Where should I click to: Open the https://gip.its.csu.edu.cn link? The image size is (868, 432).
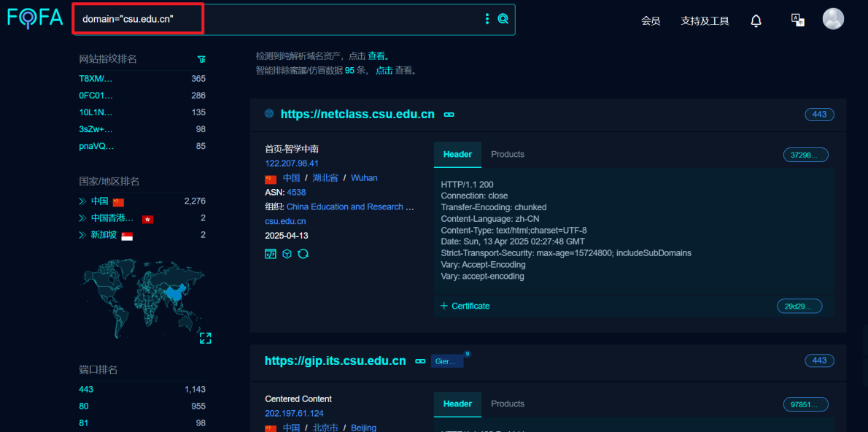pos(335,360)
